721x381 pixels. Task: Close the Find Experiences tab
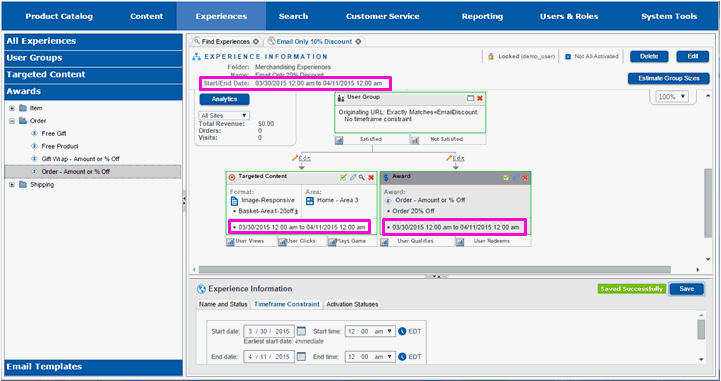pyautogui.click(x=256, y=41)
